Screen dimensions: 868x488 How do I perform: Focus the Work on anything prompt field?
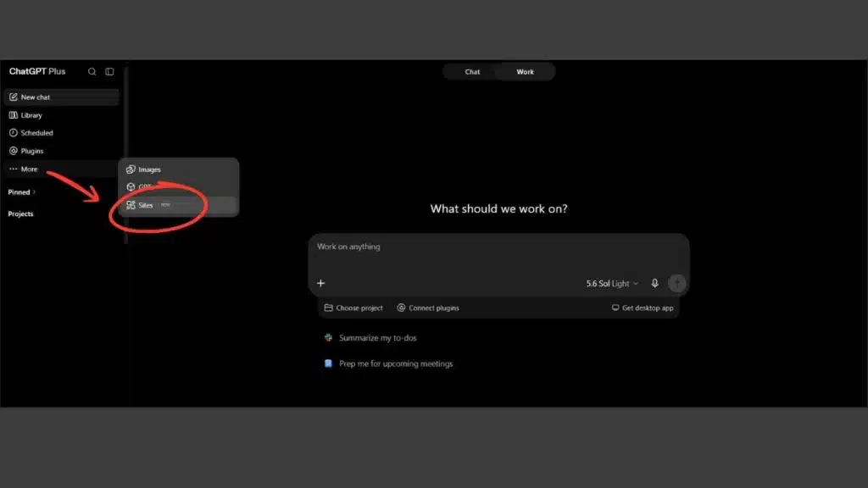(498, 247)
